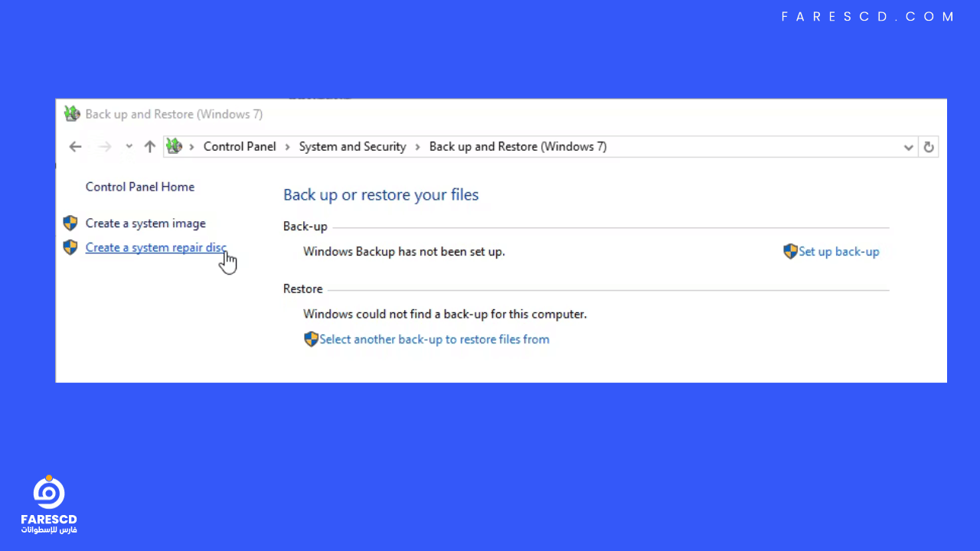Viewport: 980px width, 551px height.
Task: Go up one level with the Up arrow
Action: pyautogui.click(x=150, y=147)
